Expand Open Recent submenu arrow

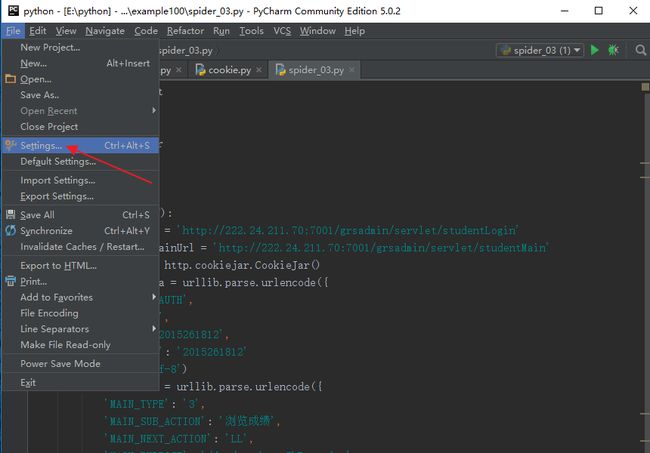(154, 111)
